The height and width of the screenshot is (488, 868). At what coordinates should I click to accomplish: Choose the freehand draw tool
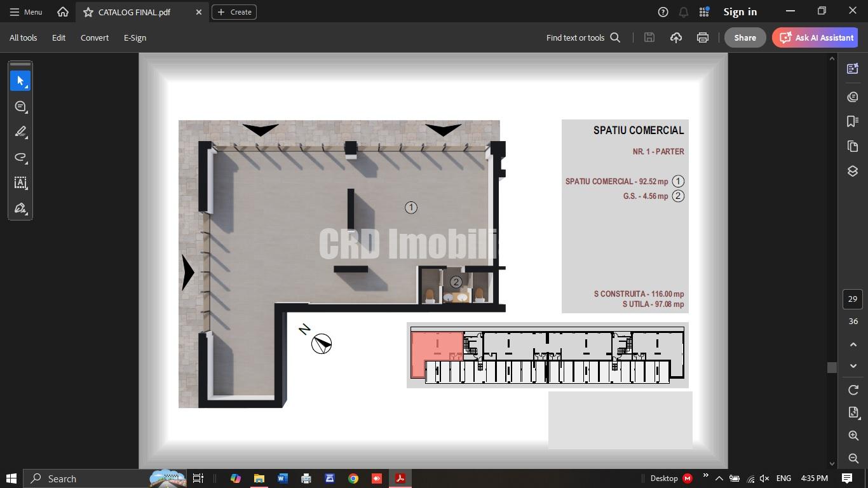pos(20,158)
